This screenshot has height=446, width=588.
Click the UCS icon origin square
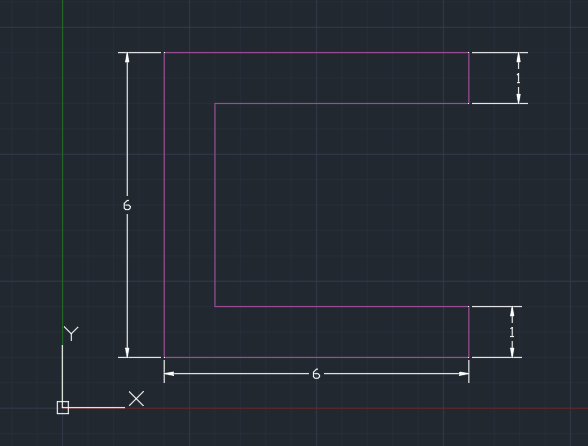63,407
